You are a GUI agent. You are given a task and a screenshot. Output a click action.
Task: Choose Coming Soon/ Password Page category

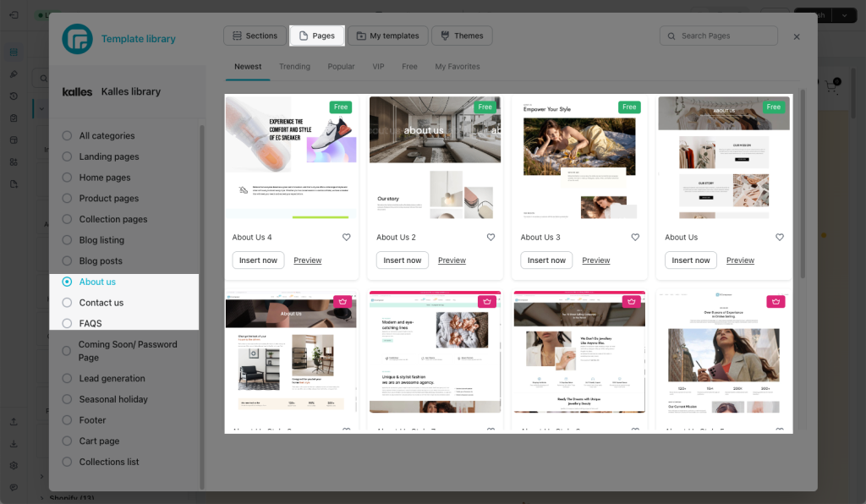pos(67,351)
